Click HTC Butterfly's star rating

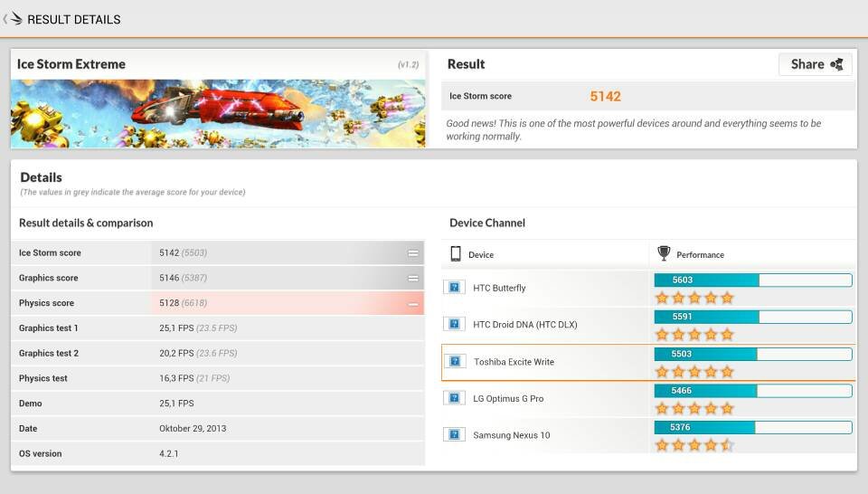point(694,298)
